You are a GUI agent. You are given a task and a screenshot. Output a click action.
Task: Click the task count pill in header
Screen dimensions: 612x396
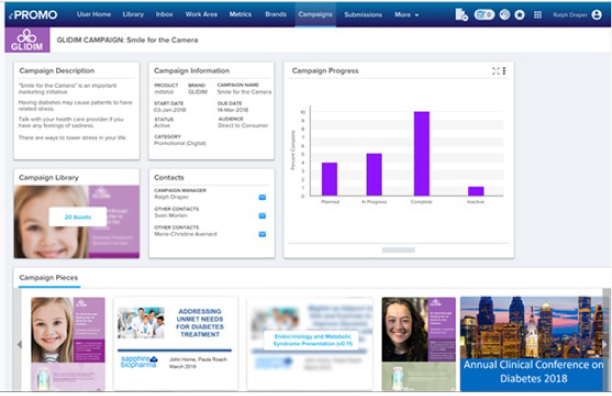click(484, 15)
